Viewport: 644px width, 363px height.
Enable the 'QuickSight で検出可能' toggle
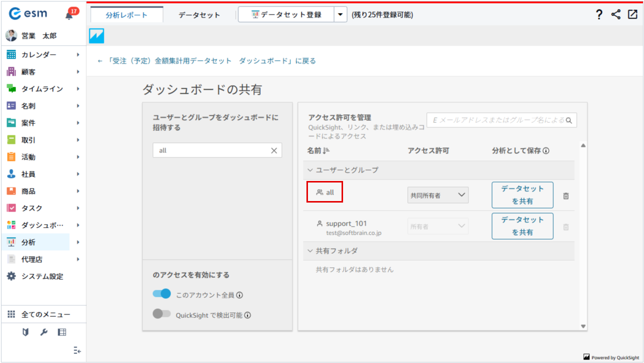162,314
